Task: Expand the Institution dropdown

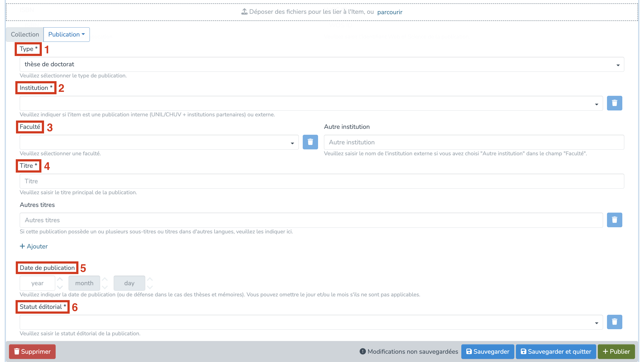Action: (x=311, y=103)
